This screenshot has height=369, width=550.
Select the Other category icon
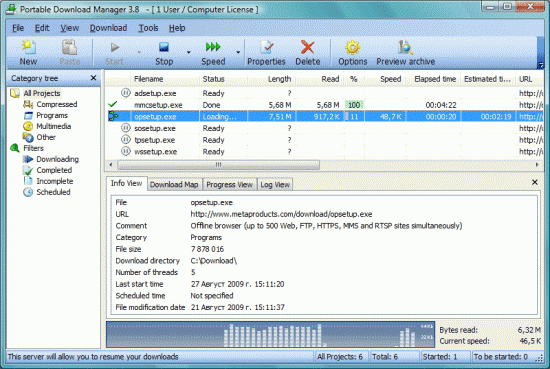(28, 137)
